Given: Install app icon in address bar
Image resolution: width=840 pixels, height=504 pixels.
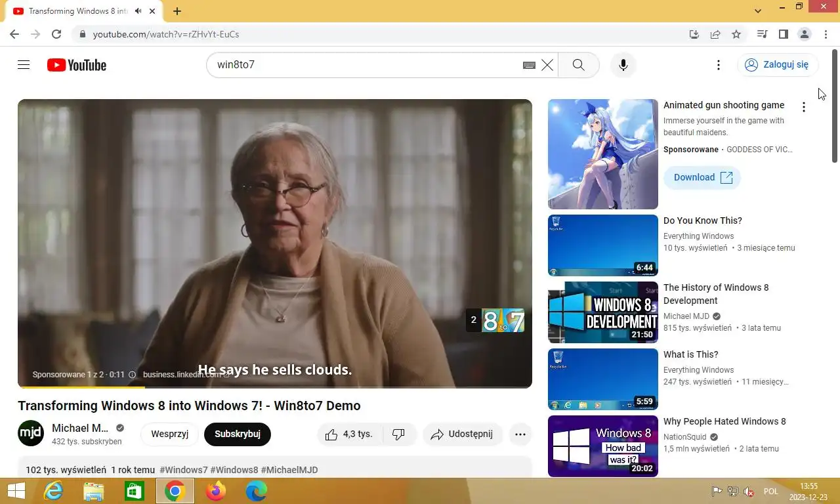Looking at the screenshot, I should (694, 34).
